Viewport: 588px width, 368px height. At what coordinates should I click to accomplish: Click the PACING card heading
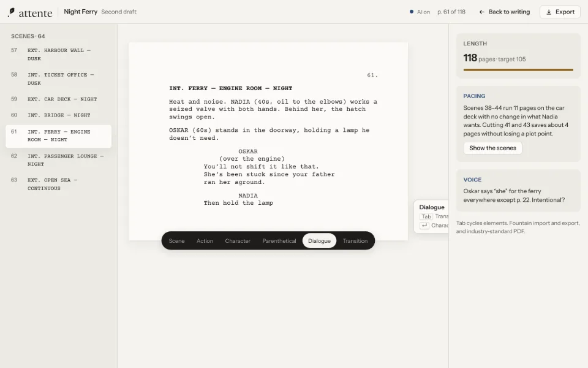point(474,96)
